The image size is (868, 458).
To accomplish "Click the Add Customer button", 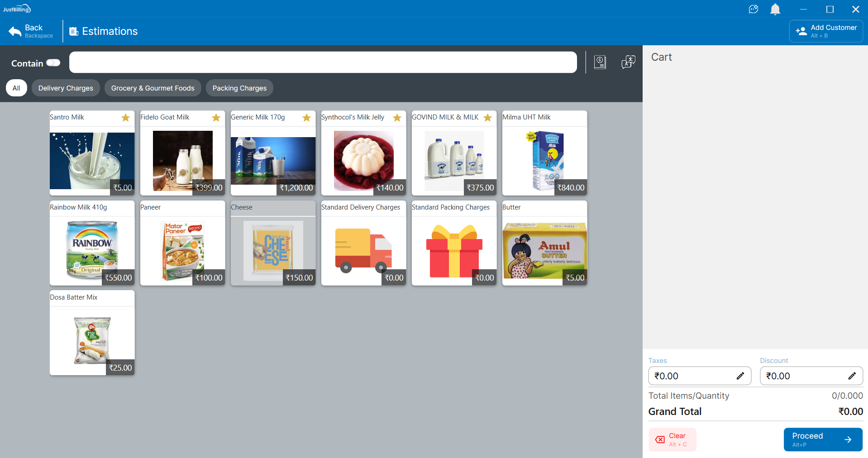I will (826, 31).
